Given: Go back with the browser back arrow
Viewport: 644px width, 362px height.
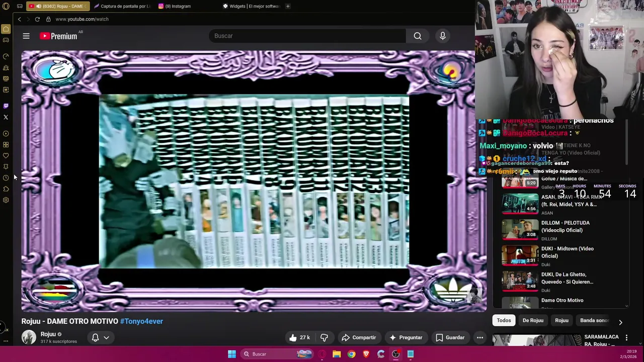Looking at the screenshot, I should [x=19, y=19].
